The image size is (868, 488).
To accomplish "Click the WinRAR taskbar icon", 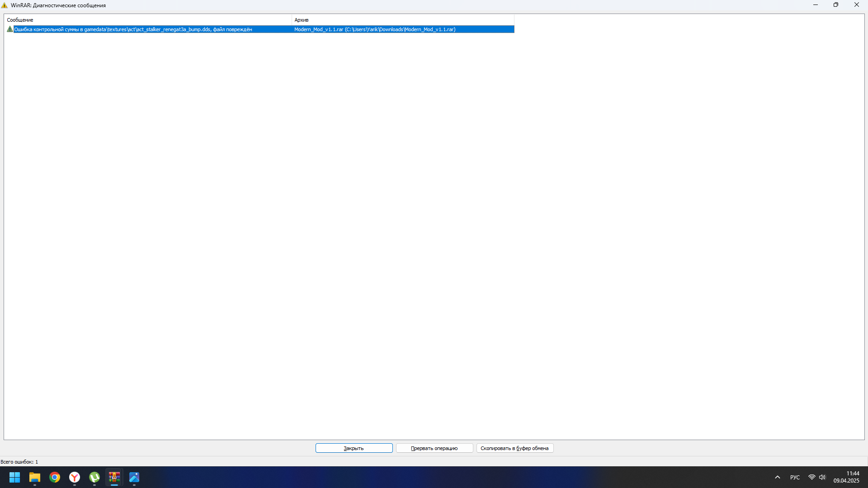I will point(114,477).
